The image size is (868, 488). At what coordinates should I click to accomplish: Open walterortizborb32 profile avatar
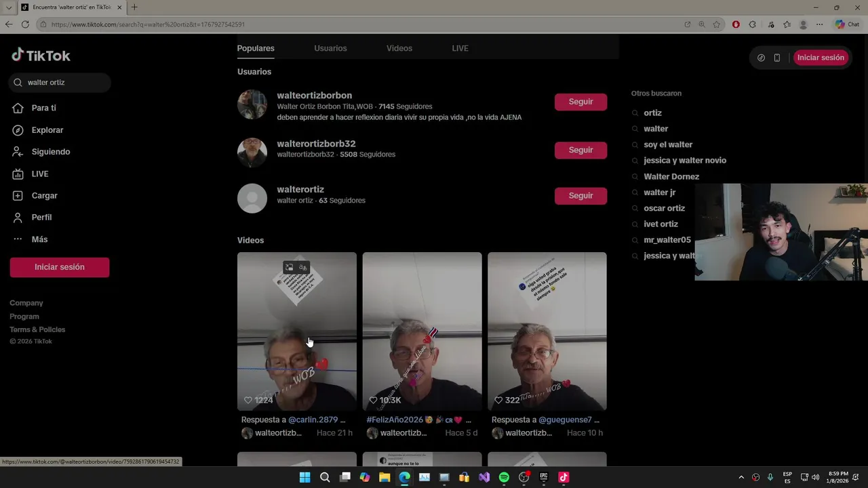252,152
